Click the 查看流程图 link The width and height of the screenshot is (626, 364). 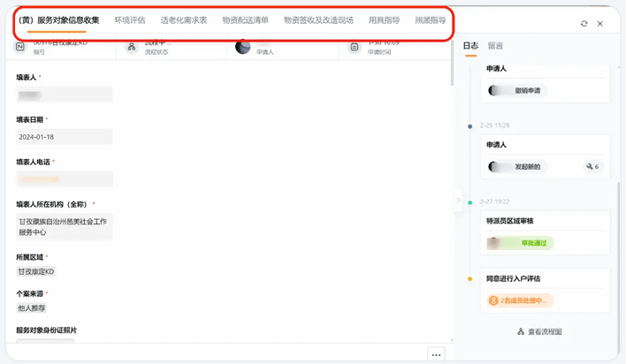tap(545, 332)
